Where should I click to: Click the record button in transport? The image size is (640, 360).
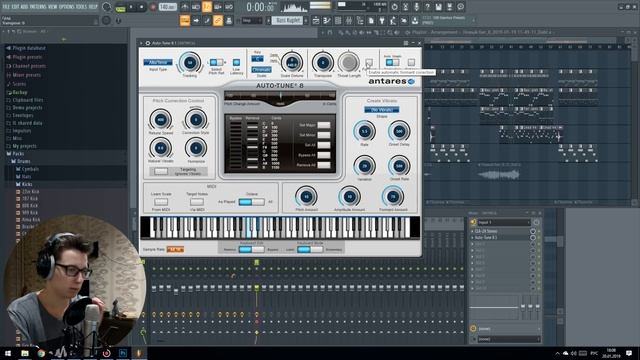coord(153,7)
